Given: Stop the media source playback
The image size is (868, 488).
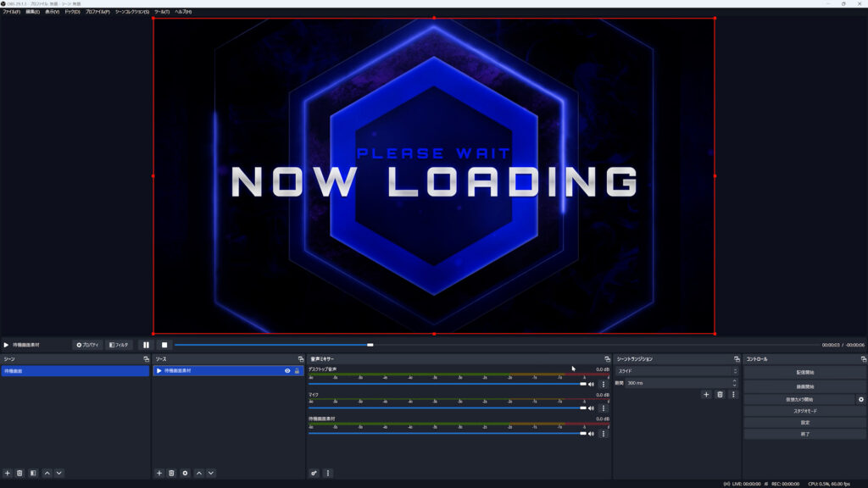Looking at the screenshot, I should [x=165, y=345].
